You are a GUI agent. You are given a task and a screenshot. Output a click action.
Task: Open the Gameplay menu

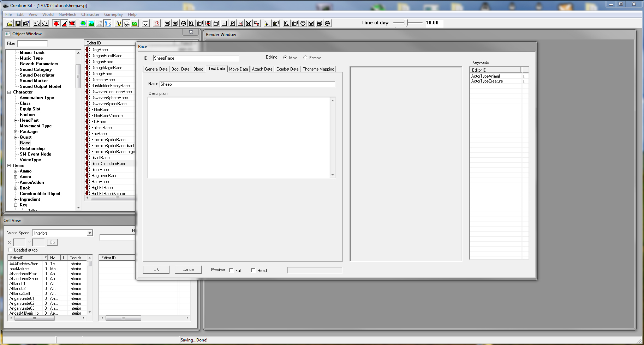tap(113, 14)
